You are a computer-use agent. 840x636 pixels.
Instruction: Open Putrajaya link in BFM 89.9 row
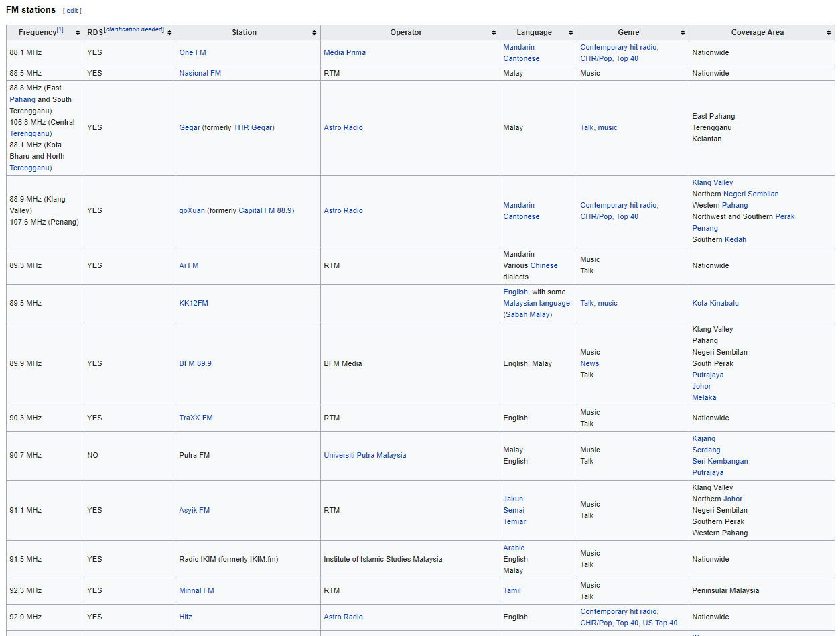708,375
